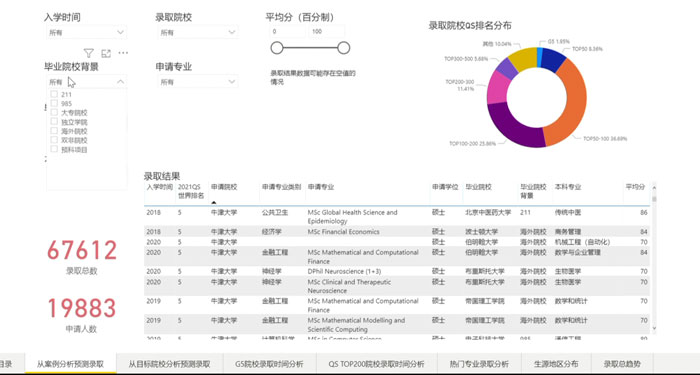Check the 985 checkbox
This screenshot has height=375, width=700.
click(54, 104)
